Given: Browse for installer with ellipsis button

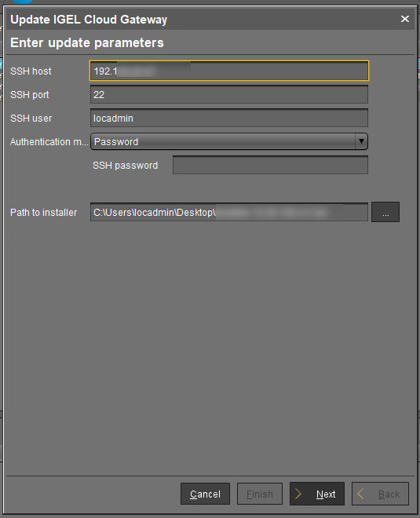Looking at the screenshot, I should [x=385, y=212].
